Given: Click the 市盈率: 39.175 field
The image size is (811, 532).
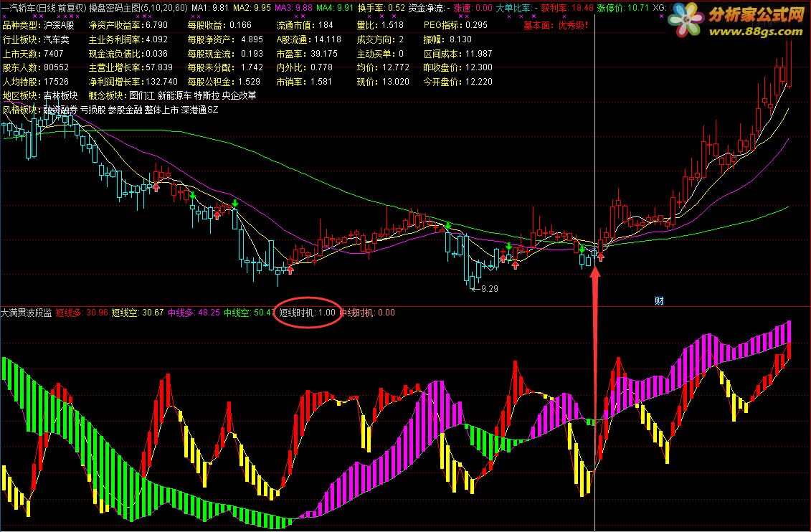Looking at the screenshot, I should pyautogui.click(x=307, y=53).
